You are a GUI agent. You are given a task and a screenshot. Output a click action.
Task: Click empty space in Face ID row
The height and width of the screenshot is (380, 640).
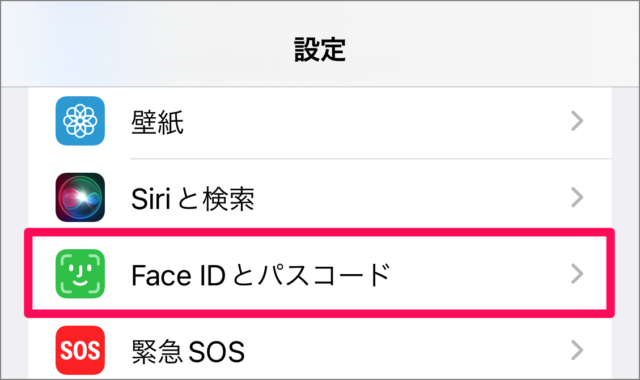click(x=469, y=274)
